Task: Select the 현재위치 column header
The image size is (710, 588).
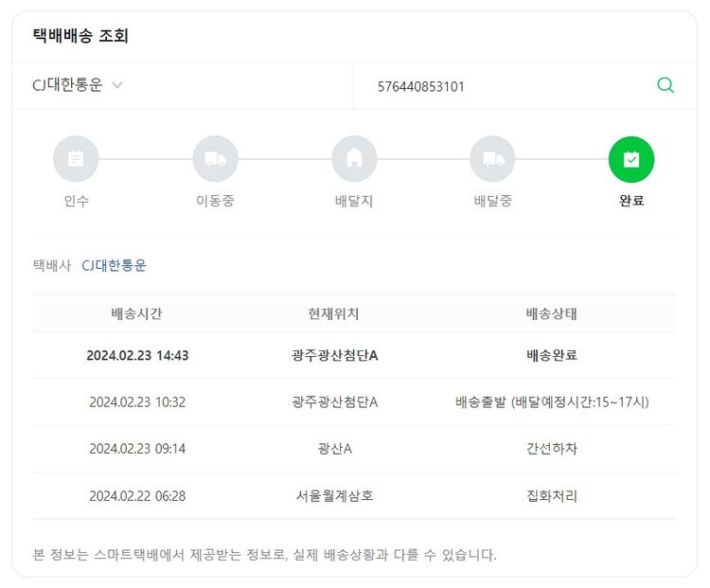Action: click(333, 313)
